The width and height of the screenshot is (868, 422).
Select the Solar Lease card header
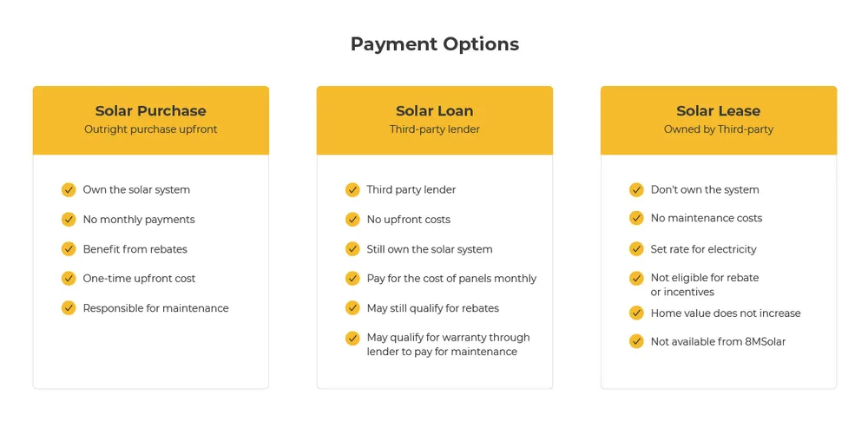coord(719,120)
